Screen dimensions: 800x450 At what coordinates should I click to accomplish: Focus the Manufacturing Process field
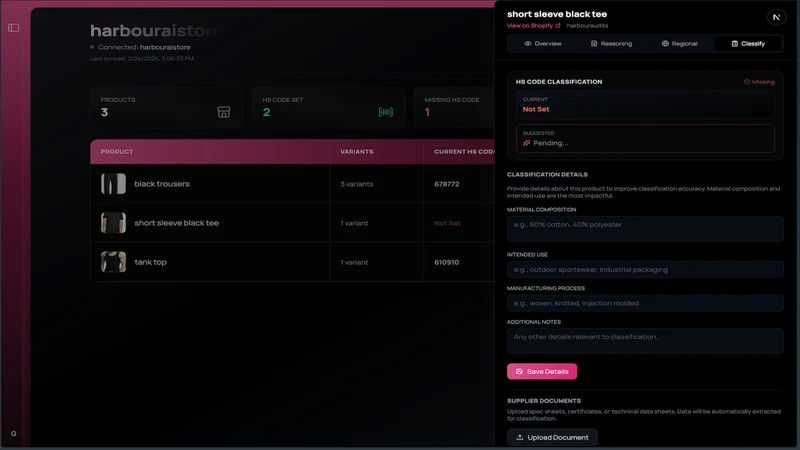pos(645,303)
